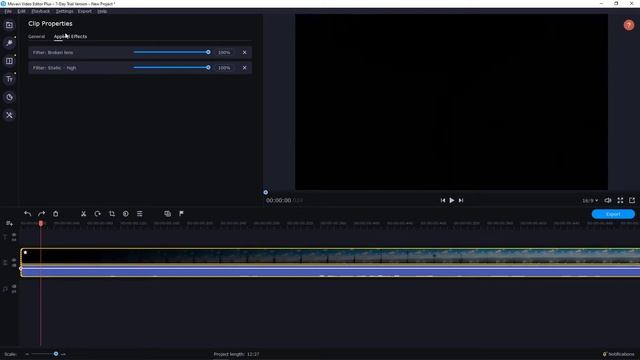
Task: Open the Export menu
Action: [x=84, y=11]
